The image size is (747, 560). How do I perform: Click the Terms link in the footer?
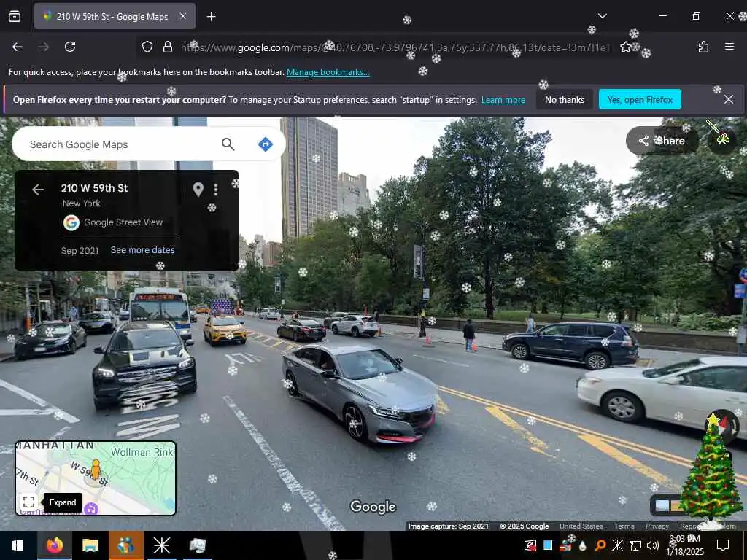[x=624, y=526]
